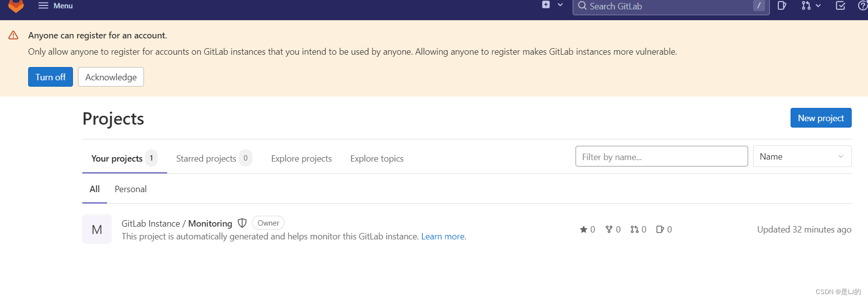Click the project issues count icon
This screenshot has width=868, height=300.
(x=660, y=230)
